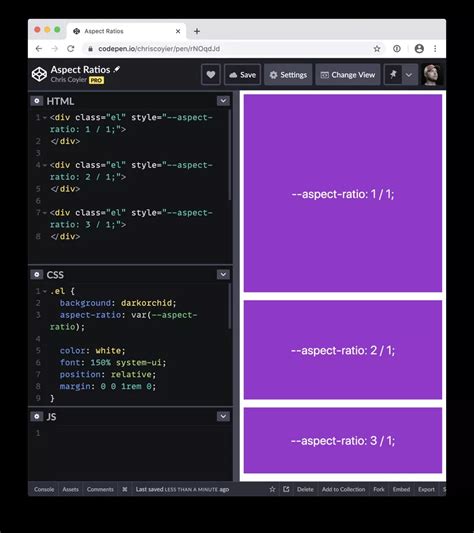Open user avatar profile menu

click(x=431, y=74)
